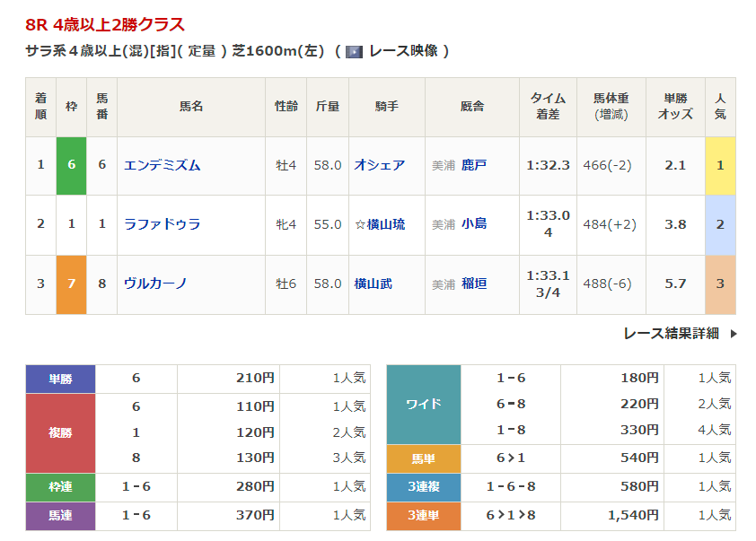Click the 馬名 column header
Screen dimensions: 756x541
(191, 107)
